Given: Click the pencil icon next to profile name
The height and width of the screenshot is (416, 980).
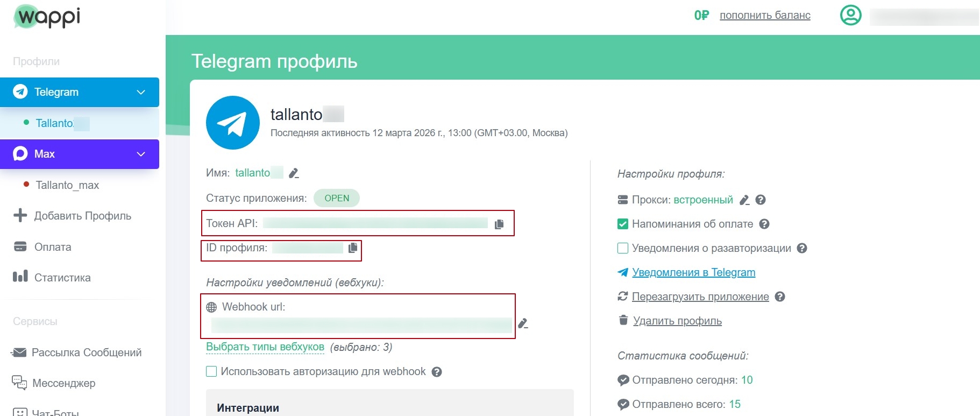Looking at the screenshot, I should pyautogui.click(x=294, y=173).
